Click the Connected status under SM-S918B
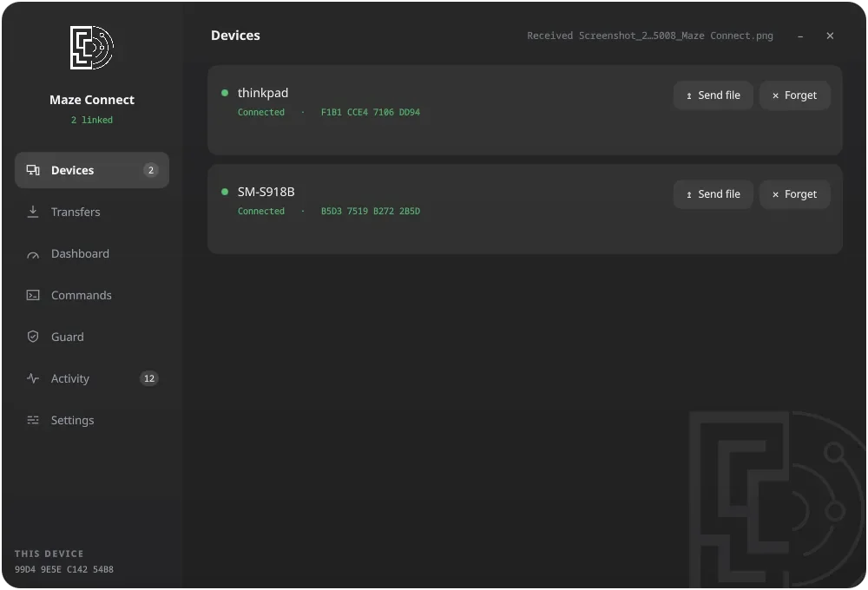Viewport: 868px width, 590px height. pyautogui.click(x=261, y=212)
